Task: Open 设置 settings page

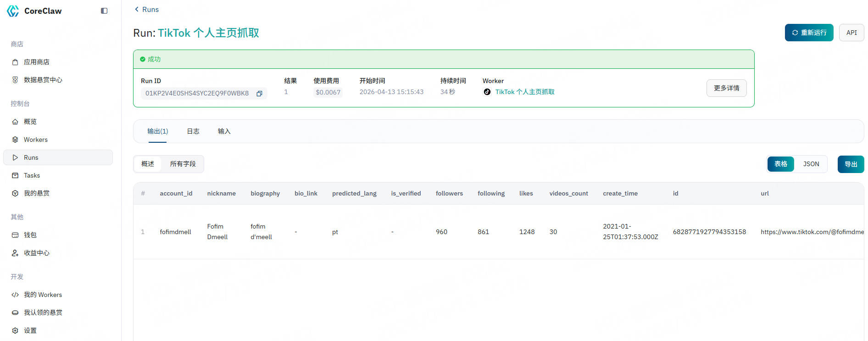Action: [30, 330]
